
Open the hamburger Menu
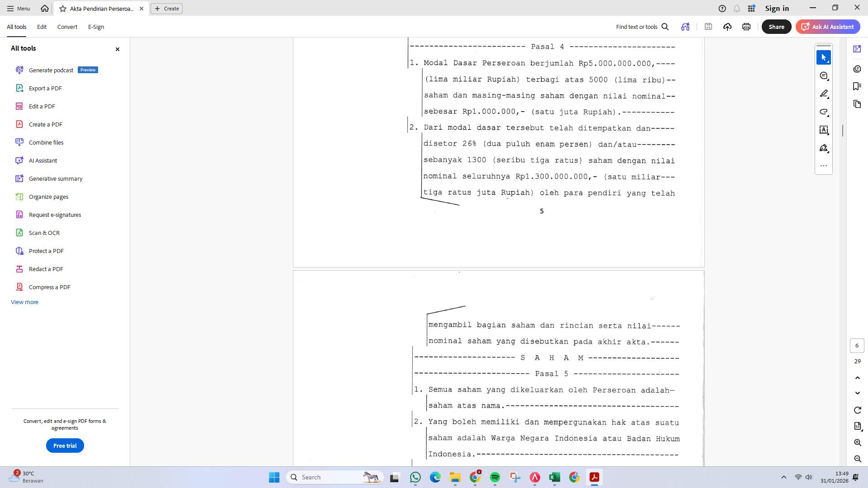tap(18, 8)
